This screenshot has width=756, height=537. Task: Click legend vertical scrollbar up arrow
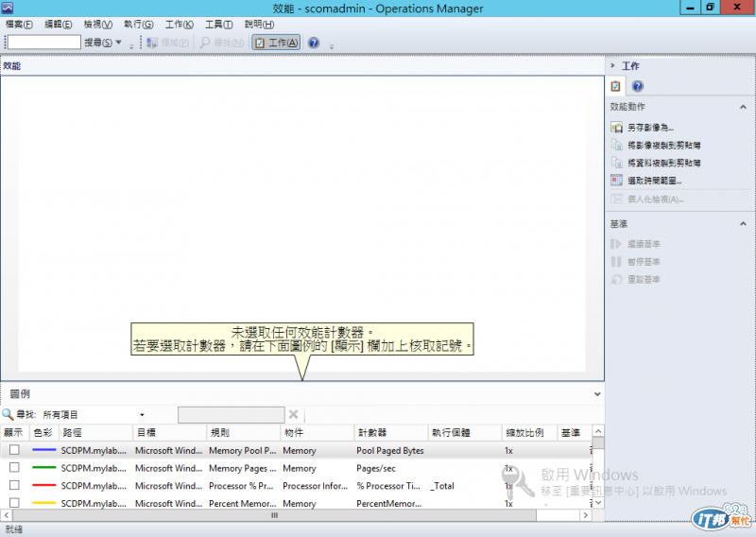598,431
